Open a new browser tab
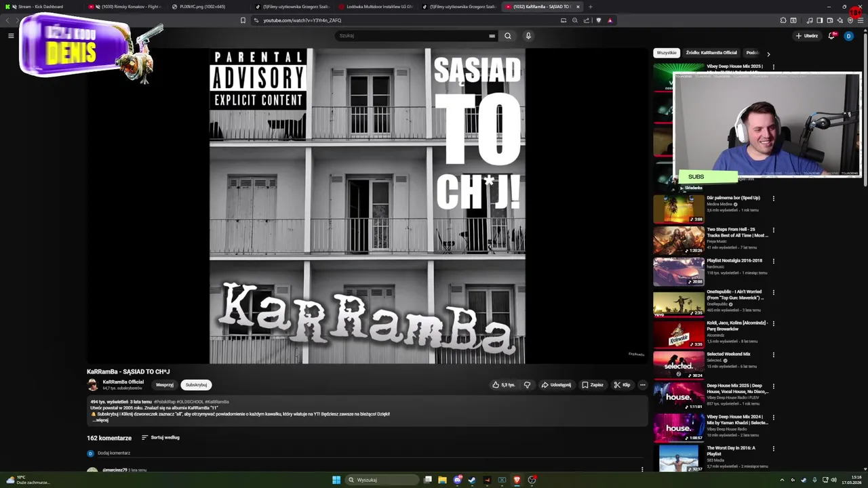This screenshot has height=488, width=868. (591, 7)
